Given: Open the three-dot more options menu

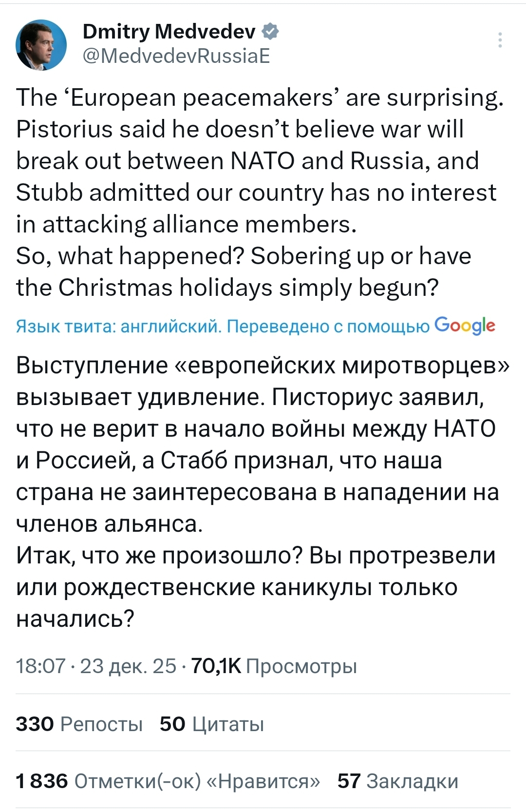Looking at the screenshot, I should (x=500, y=40).
